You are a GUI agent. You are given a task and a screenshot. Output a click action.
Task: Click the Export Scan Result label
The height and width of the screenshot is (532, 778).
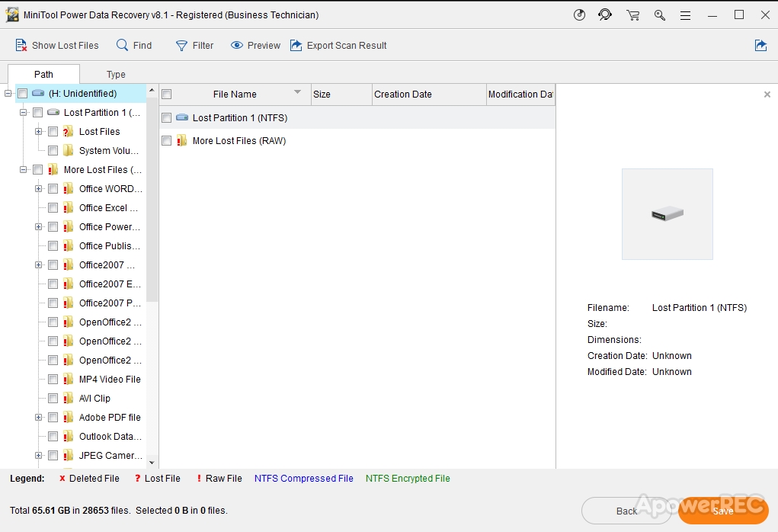[347, 45]
